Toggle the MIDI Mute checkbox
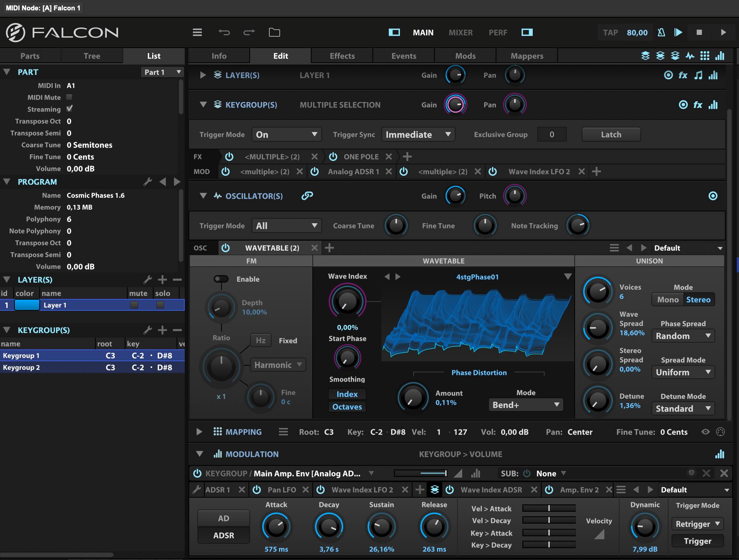The image size is (739, 560). click(x=69, y=97)
